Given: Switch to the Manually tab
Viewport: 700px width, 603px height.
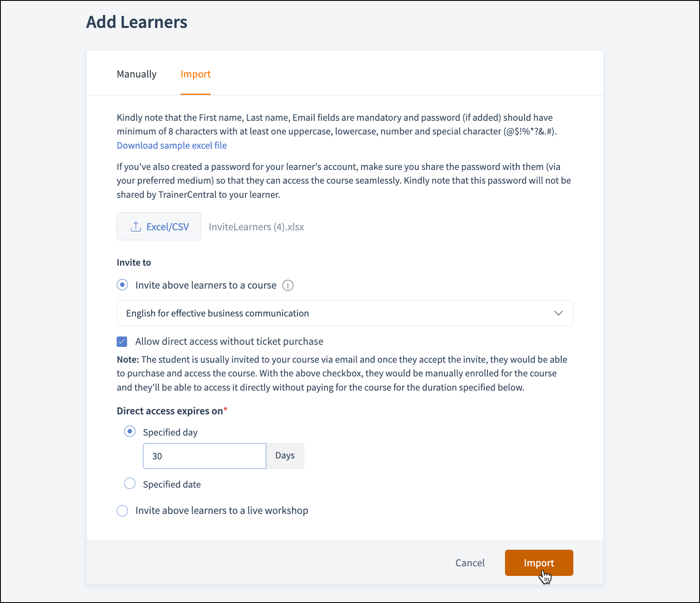Looking at the screenshot, I should coord(137,74).
